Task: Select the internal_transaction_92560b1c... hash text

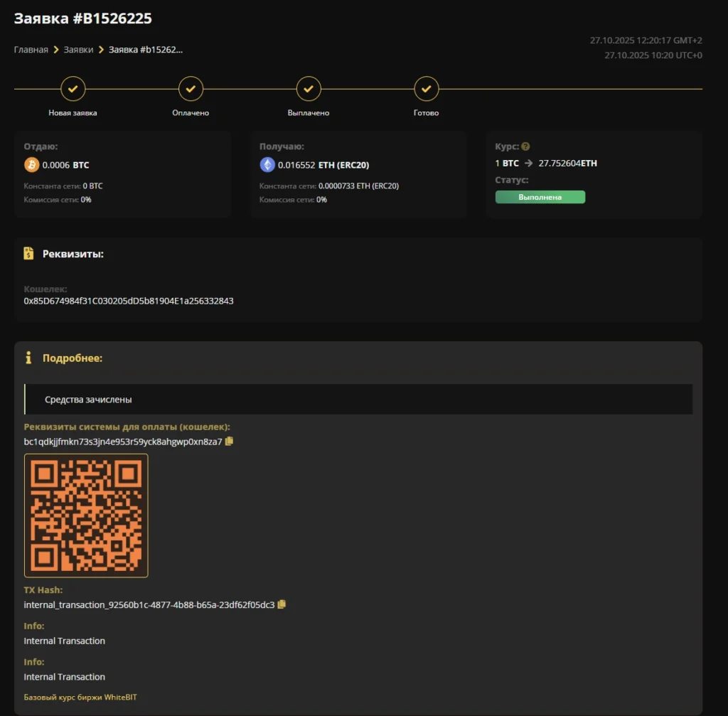Action: 149,604
